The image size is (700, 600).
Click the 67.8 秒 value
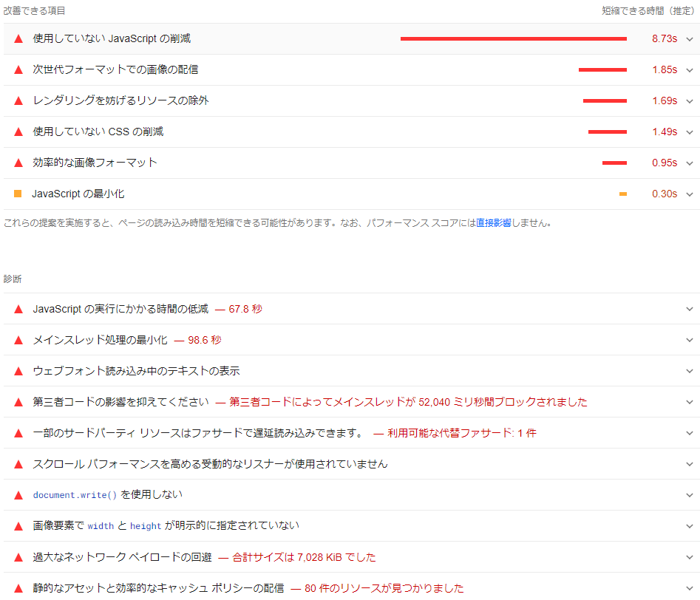point(245,309)
